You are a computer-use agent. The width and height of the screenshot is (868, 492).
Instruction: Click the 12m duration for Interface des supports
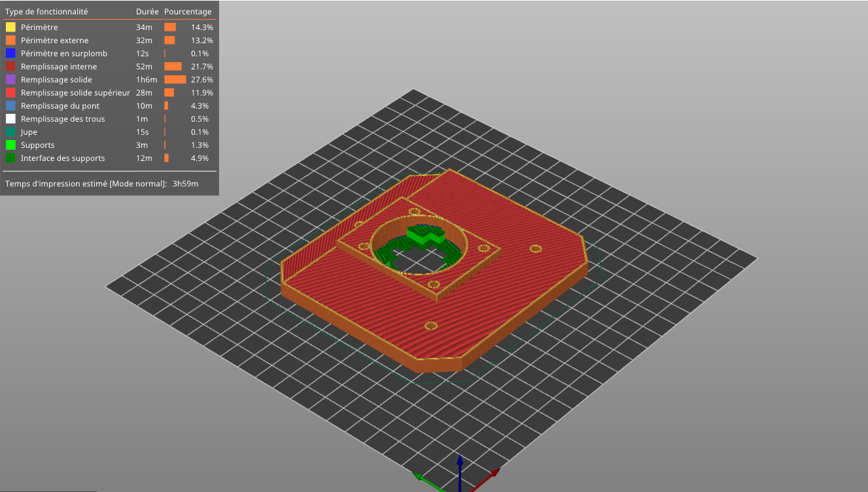144,158
